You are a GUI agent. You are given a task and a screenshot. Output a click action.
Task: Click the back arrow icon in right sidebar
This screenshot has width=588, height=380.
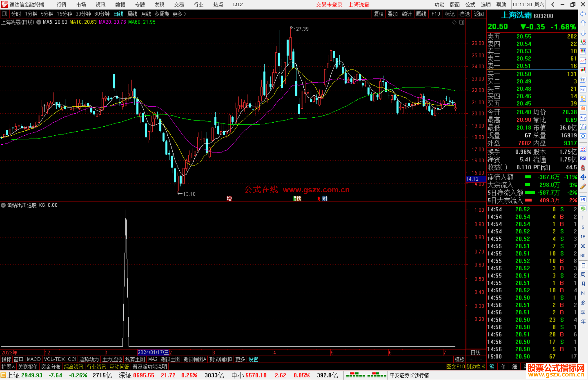click(583, 14)
